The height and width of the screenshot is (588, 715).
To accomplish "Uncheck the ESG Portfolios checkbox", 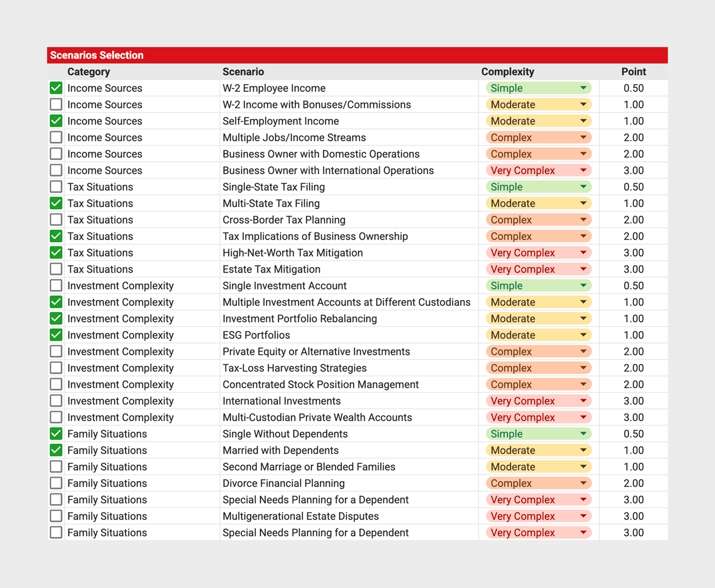I will coord(56,335).
